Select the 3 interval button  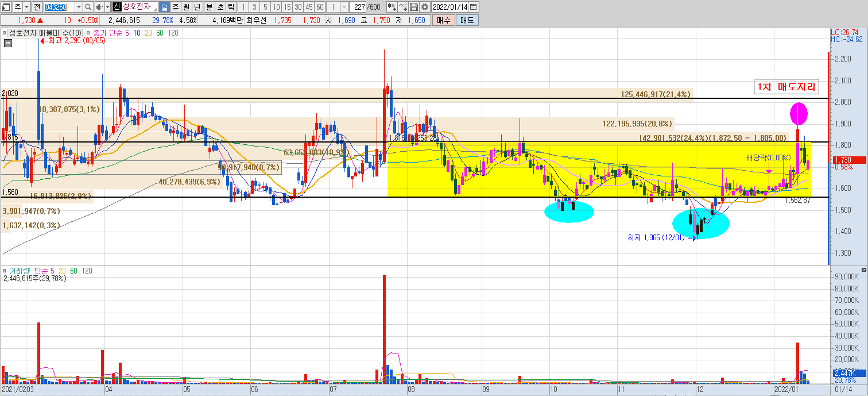pyautogui.click(x=254, y=7)
